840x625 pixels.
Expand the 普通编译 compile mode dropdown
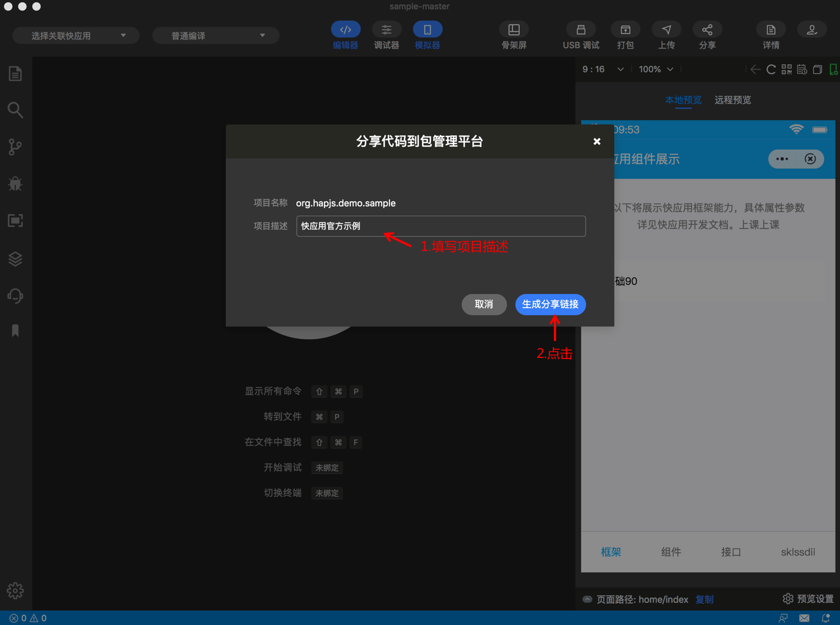[x=215, y=35]
